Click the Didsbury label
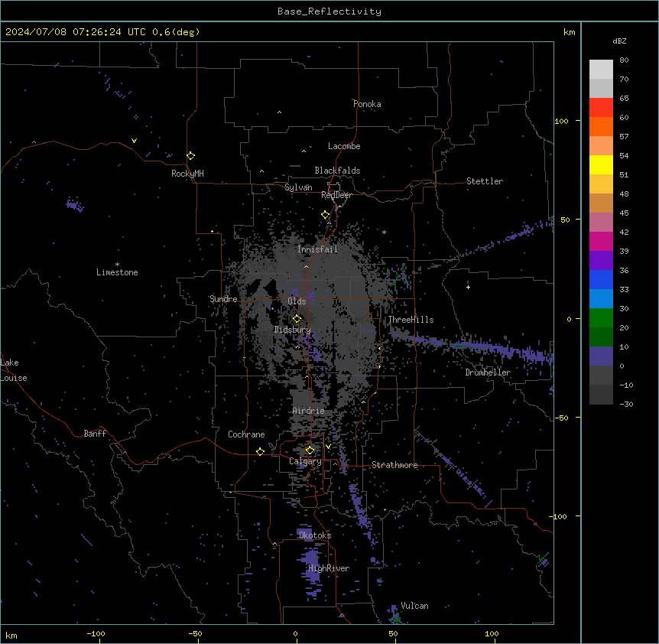Screen dimensions: 659x644 point(293,330)
